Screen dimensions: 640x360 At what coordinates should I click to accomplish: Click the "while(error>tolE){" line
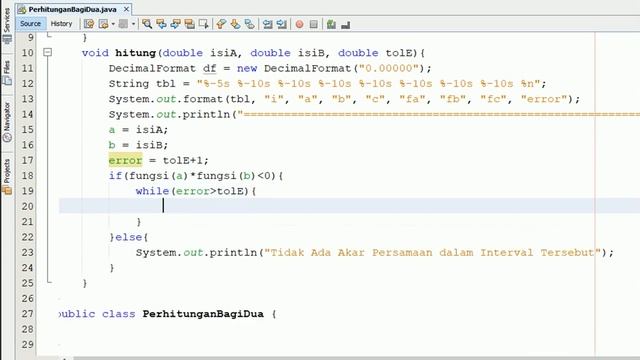tap(196, 191)
